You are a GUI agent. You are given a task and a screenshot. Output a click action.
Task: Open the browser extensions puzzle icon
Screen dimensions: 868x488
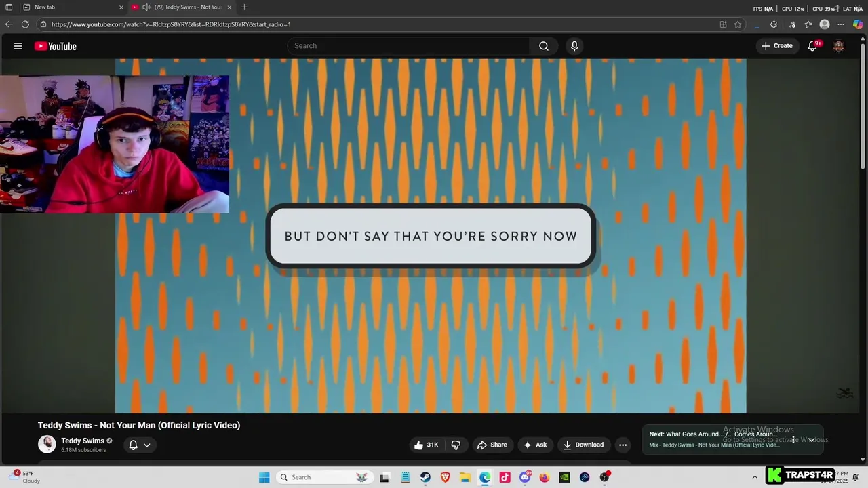tap(774, 24)
